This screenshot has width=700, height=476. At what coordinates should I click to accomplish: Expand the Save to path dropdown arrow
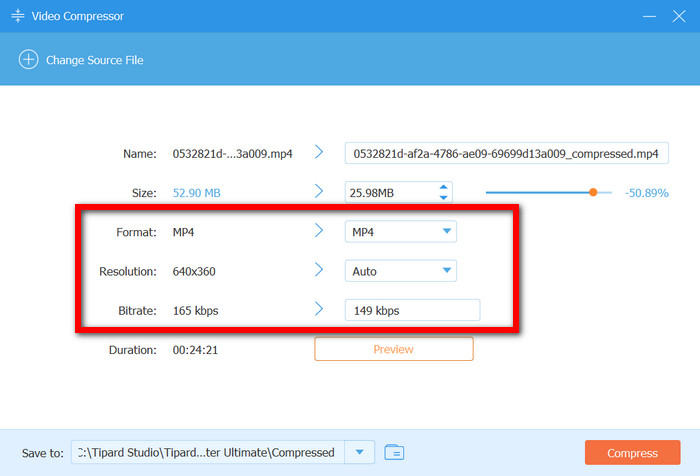click(359, 452)
